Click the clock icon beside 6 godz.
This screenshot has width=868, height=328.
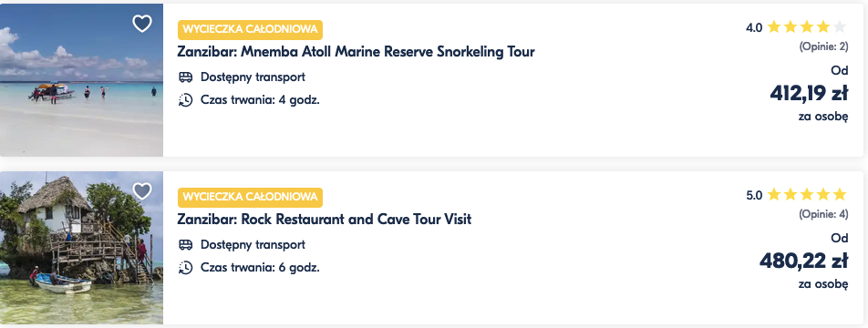(185, 268)
